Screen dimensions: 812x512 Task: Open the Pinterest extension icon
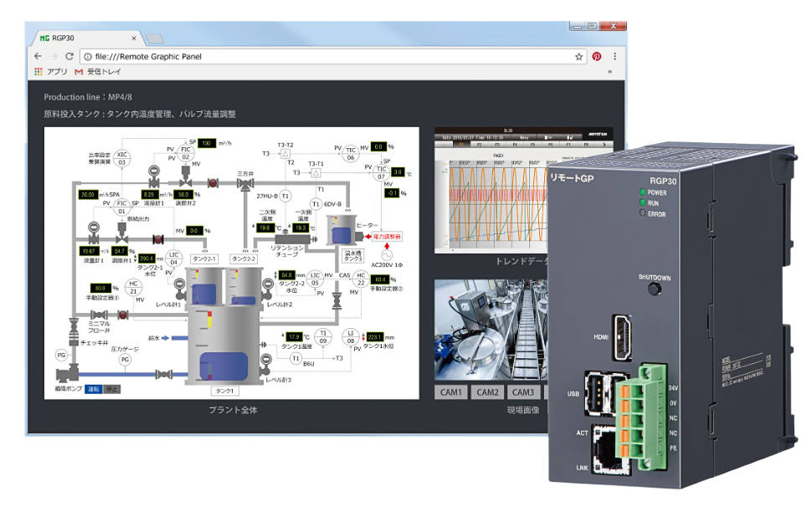597,56
